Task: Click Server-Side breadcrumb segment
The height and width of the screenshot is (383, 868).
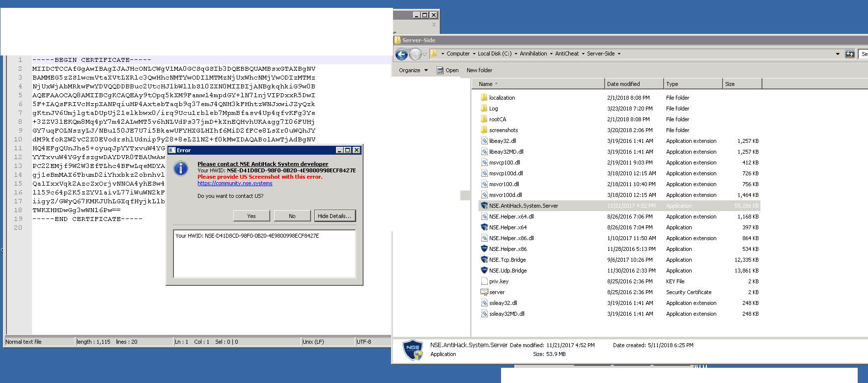Action: (601, 54)
